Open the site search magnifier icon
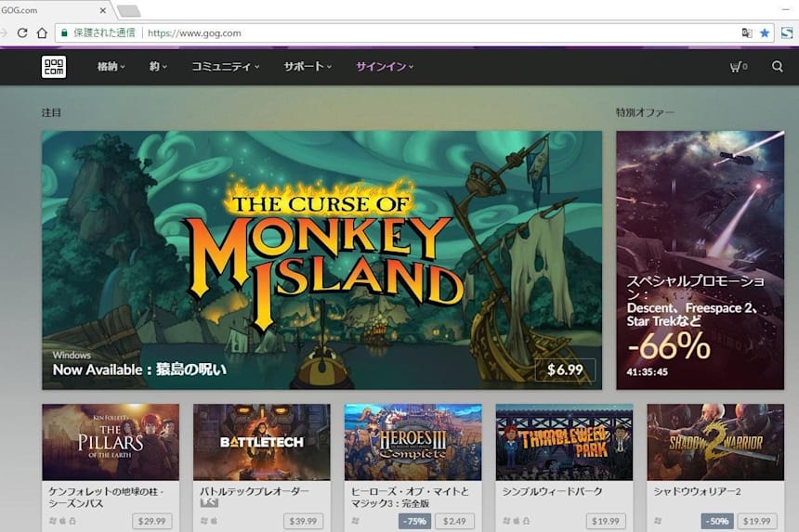 (777, 67)
